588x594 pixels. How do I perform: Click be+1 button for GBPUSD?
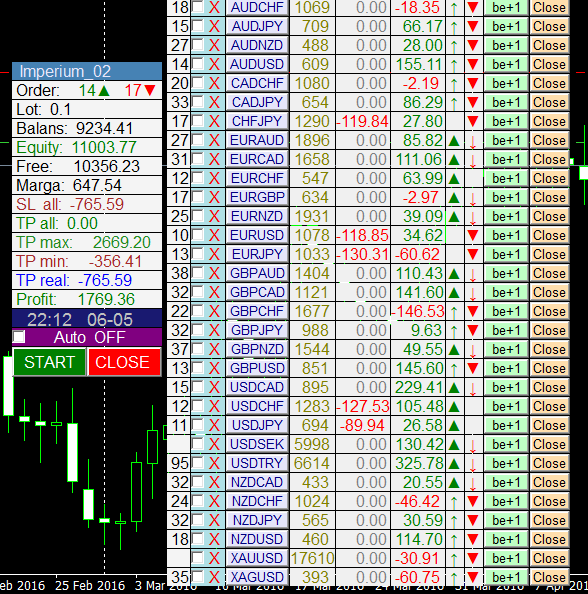tap(506, 369)
